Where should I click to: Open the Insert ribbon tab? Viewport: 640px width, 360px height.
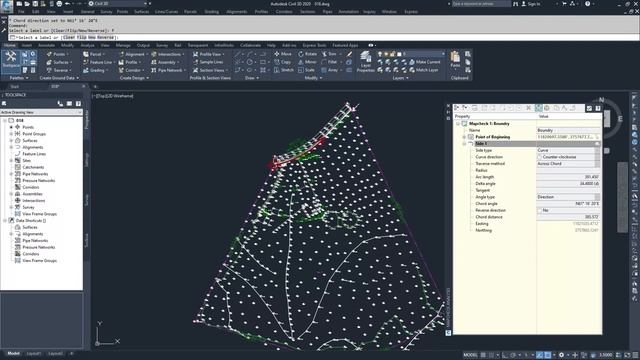(x=27, y=45)
